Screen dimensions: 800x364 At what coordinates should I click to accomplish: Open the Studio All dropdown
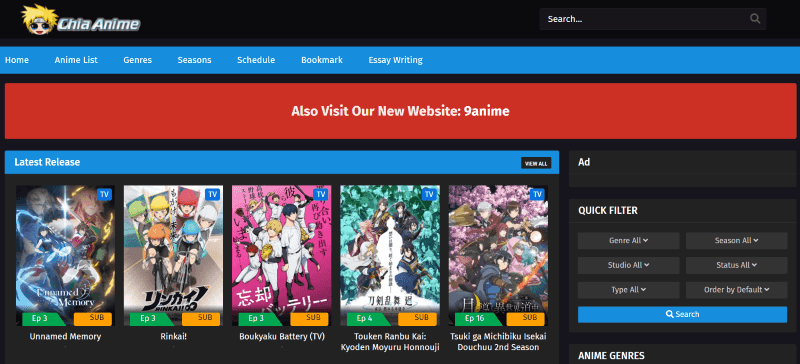[629, 265]
